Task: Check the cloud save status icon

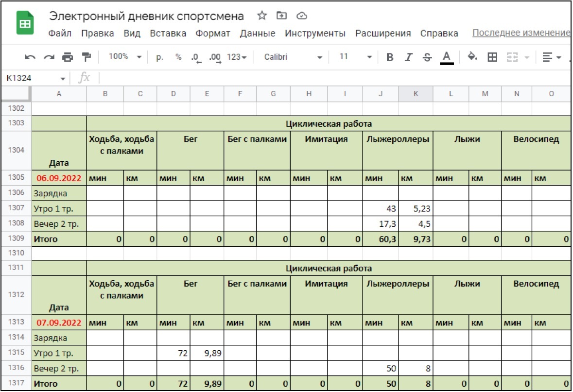Action: point(302,16)
